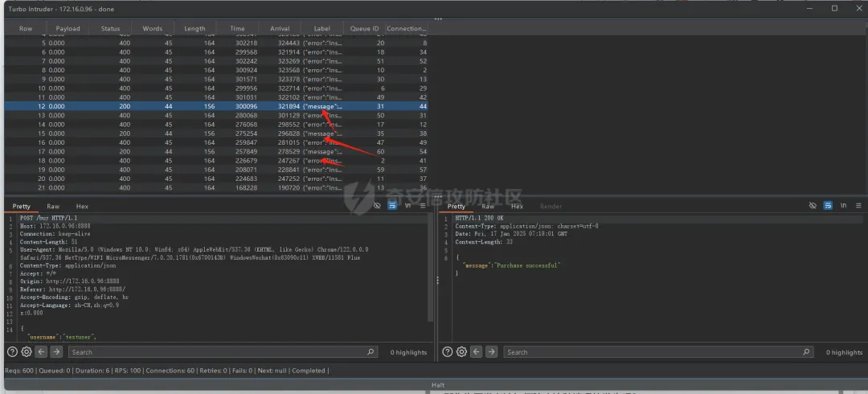This screenshot has height=394, width=868.
Task: Open request panel help icon
Action: (x=12, y=352)
